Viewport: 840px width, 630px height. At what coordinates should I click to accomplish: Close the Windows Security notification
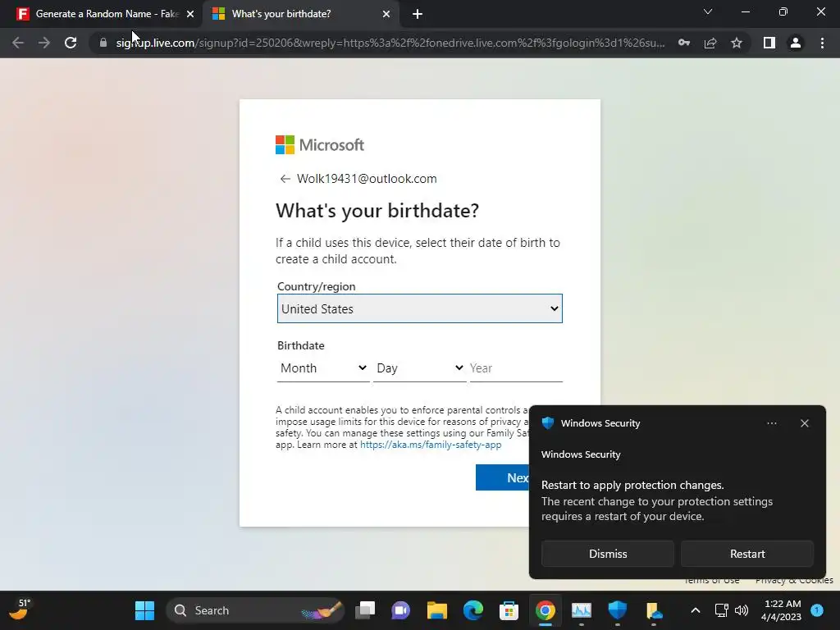(804, 423)
